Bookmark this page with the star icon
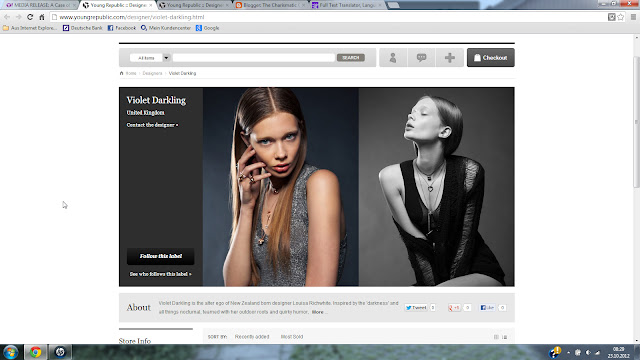 click(x=621, y=17)
